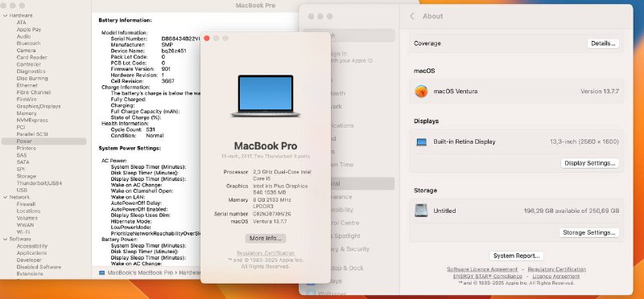The height and width of the screenshot is (299, 644).
Task: Open Display Settings
Action: tap(590, 163)
